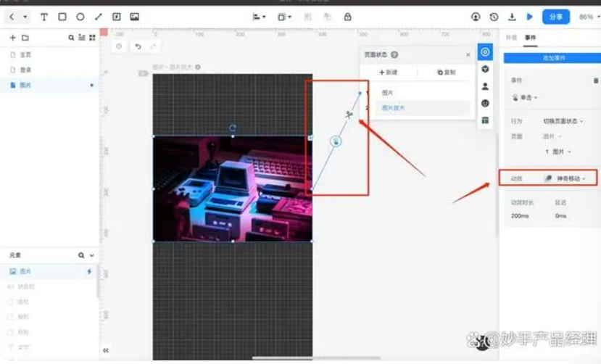Select the Text tool in toolbar
Viewport: 601px width, 364px height.
[x=44, y=17]
